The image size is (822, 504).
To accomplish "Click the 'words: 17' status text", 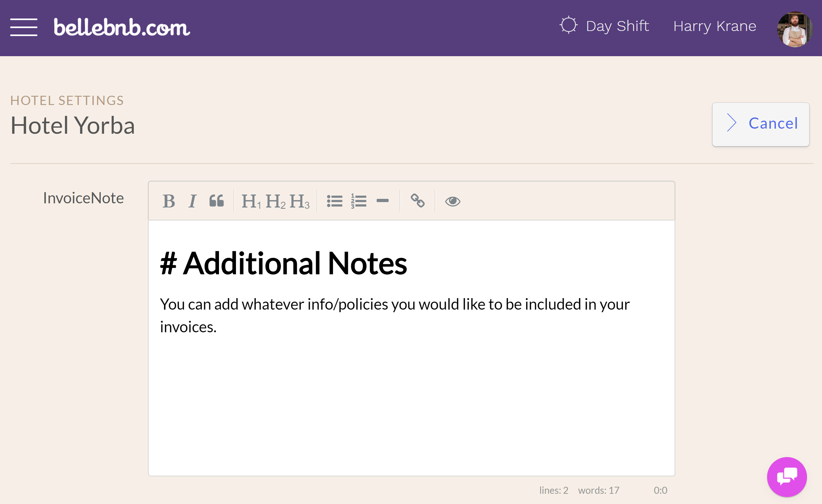I will coord(599,490).
